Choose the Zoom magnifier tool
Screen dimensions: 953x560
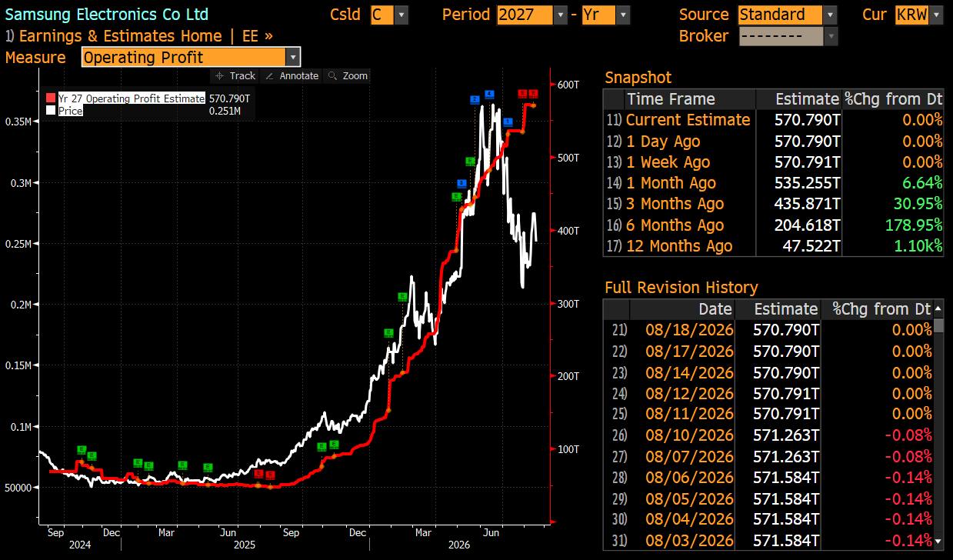pyautogui.click(x=348, y=75)
